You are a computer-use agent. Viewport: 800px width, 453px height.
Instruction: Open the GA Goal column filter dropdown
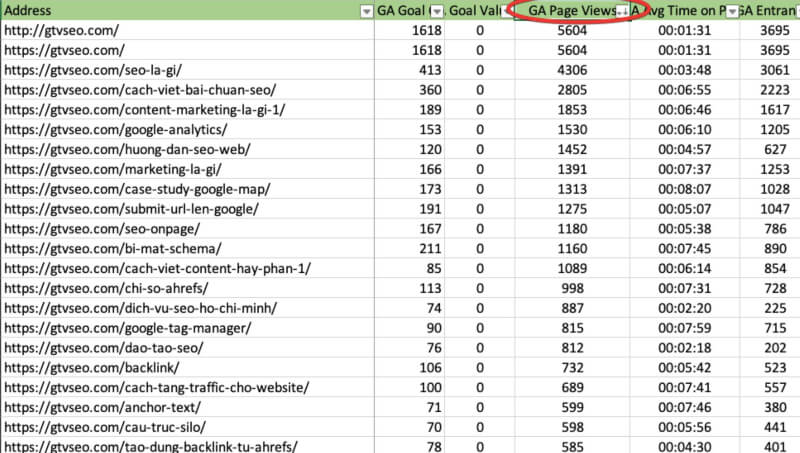437,11
